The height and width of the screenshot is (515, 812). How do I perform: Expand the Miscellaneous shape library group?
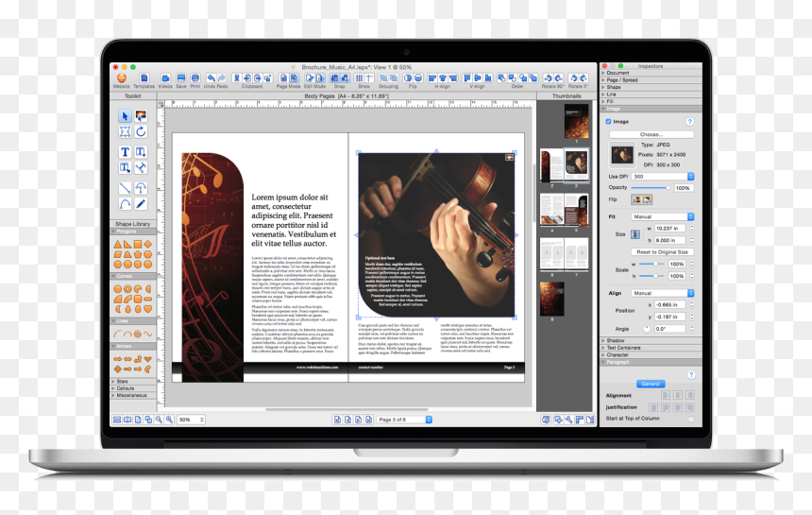coord(133,395)
